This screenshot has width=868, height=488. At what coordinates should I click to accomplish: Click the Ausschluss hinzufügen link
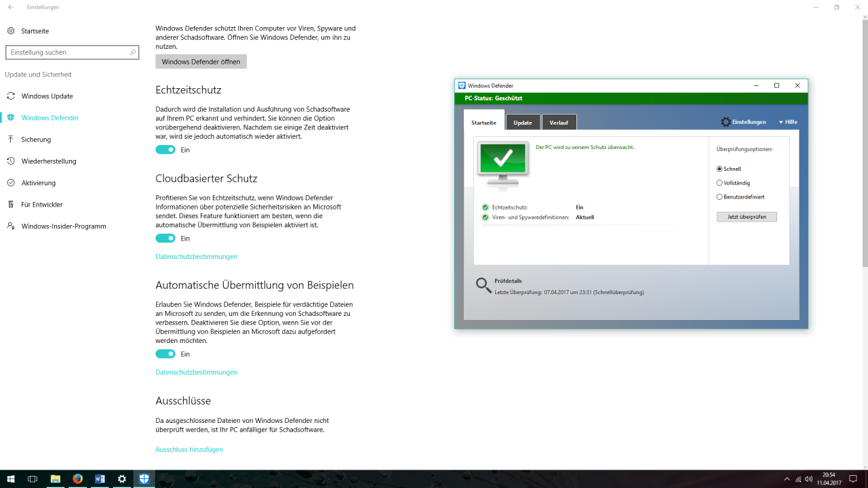coord(189,449)
